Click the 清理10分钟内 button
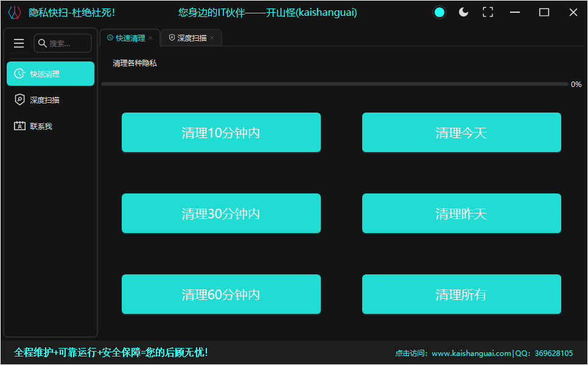This screenshot has height=365, width=588. click(221, 132)
